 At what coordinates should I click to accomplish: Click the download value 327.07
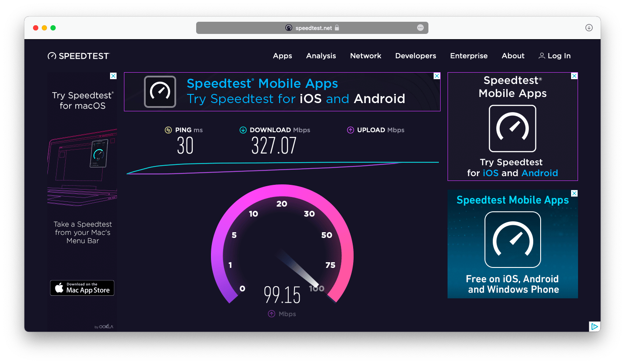(274, 146)
